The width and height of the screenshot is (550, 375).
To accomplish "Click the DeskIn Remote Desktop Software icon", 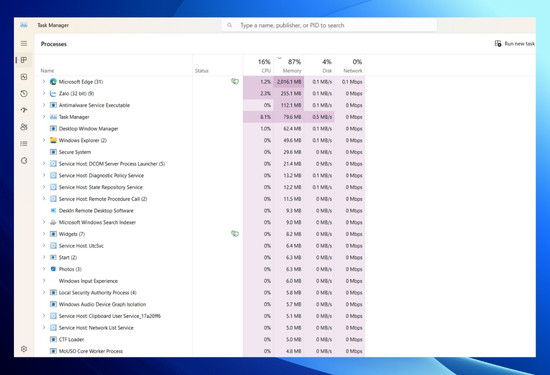I will pyautogui.click(x=53, y=211).
